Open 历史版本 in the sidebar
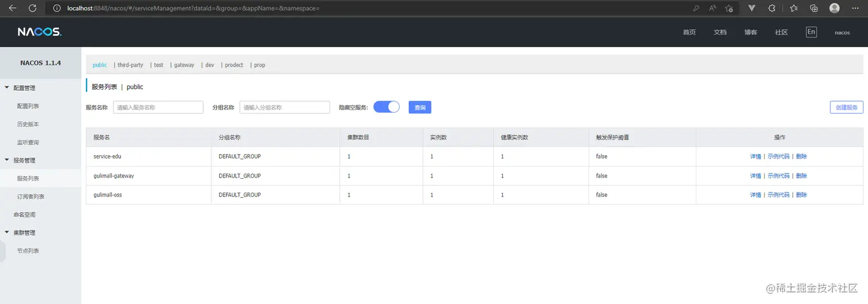This screenshot has width=868, height=304. click(28, 124)
